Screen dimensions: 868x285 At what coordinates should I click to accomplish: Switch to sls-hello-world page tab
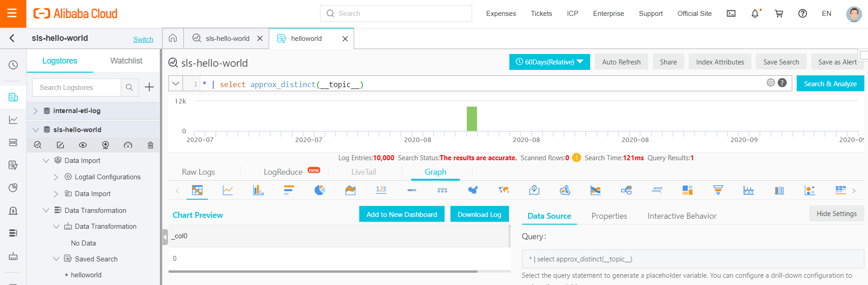(x=227, y=39)
